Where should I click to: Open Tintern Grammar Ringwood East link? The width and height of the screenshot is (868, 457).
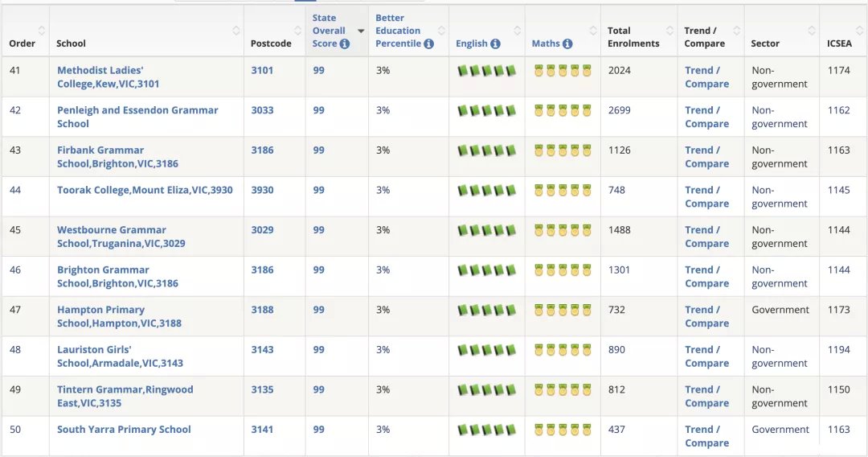point(125,396)
